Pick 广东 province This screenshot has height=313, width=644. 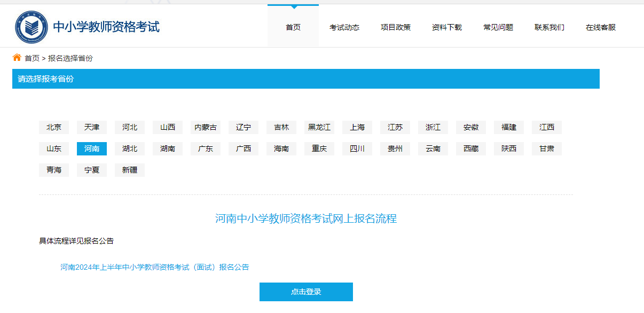tap(206, 148)
